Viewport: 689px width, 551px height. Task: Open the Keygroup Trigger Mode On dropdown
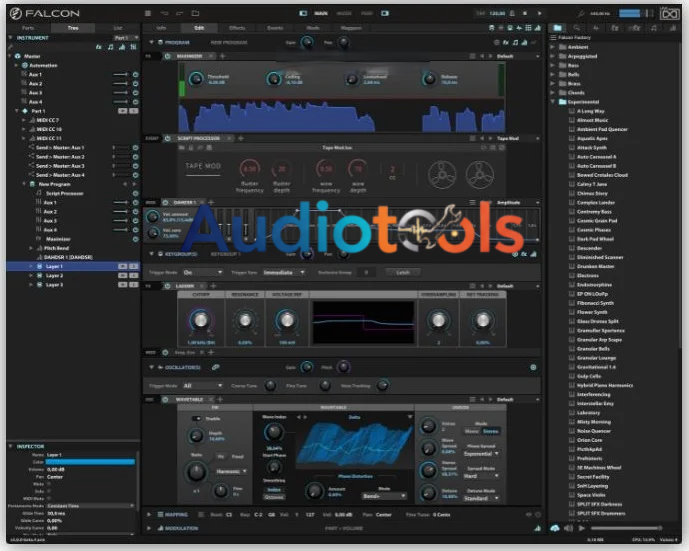pyautogui.click(x=203, y=272)
